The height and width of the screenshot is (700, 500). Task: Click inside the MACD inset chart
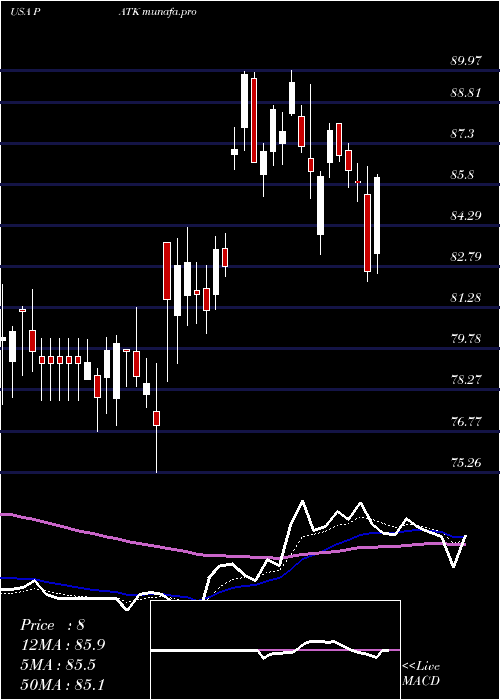(275, 650)
